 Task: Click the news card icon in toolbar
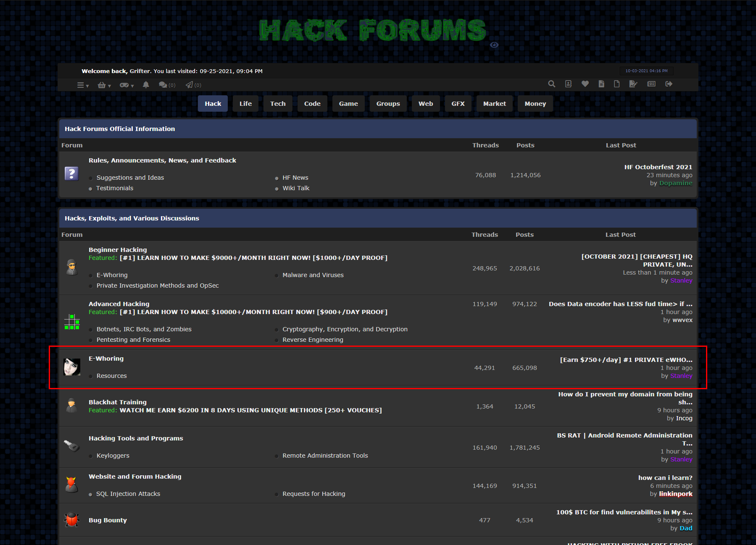pos(651,84)
